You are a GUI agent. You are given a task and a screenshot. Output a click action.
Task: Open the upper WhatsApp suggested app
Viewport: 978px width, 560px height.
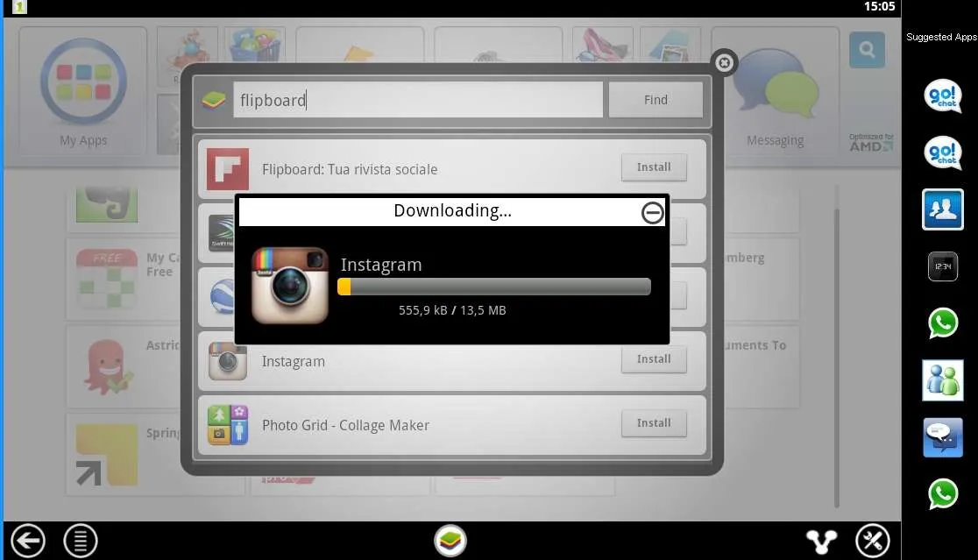pyautogui.click(x=943, y=323)
